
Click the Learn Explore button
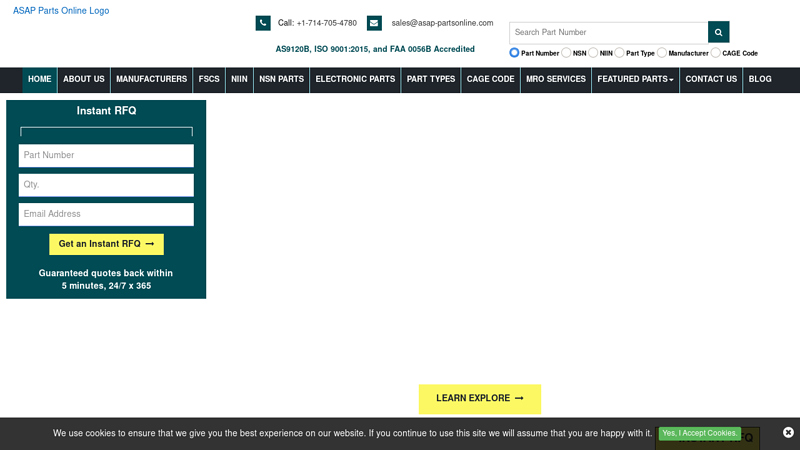(x=480, y=399)
